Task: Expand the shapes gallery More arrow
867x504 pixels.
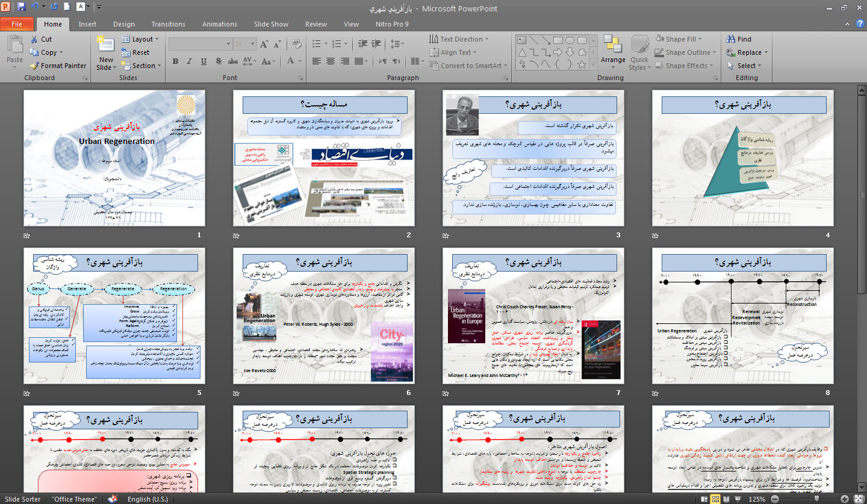Action: (593, 64)
